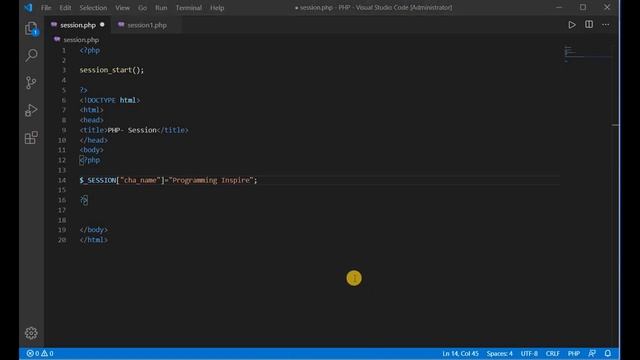Click the <!DOCTYPE html> line

point(110,100)
